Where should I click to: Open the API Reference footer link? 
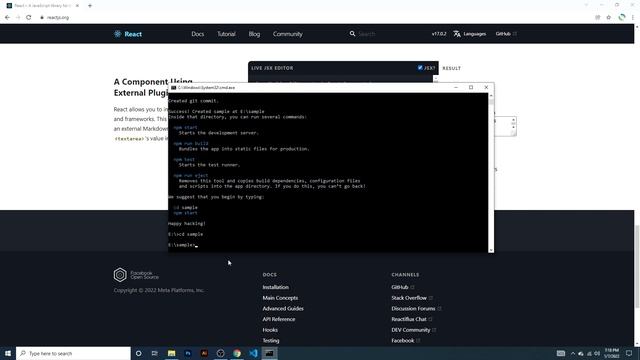point(279,319)
